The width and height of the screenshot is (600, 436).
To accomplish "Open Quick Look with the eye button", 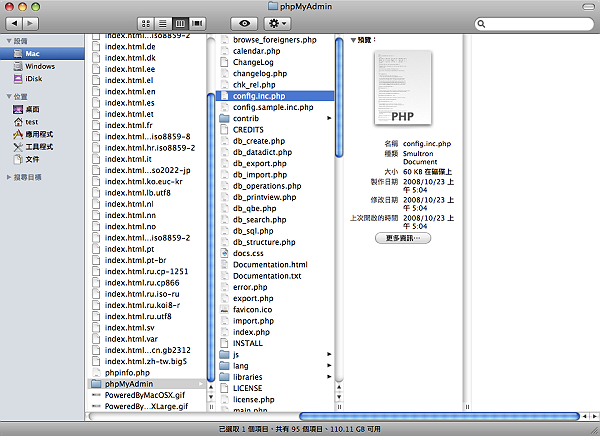I will click(244, 24).
